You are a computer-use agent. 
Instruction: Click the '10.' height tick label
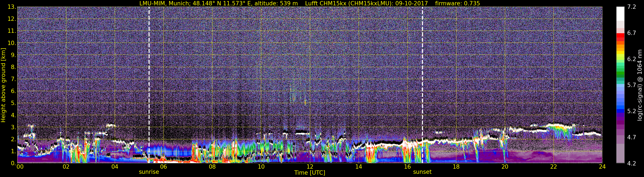click(12, 43)
